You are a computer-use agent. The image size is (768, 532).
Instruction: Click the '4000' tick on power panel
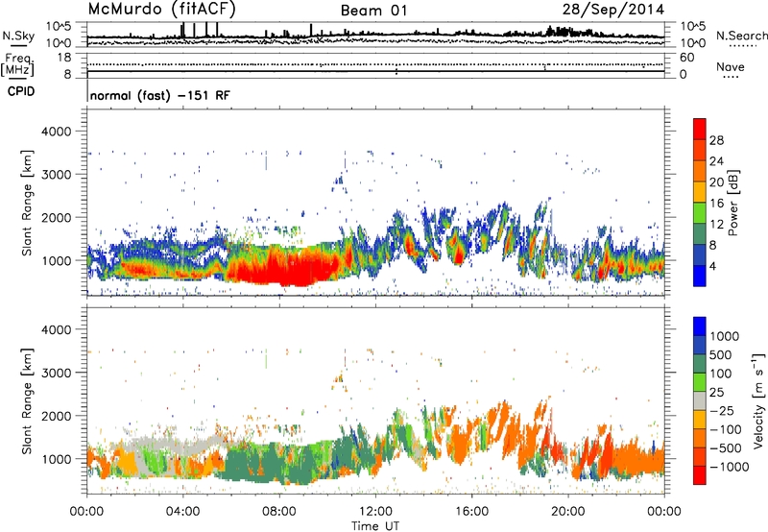tap(57, 132)
